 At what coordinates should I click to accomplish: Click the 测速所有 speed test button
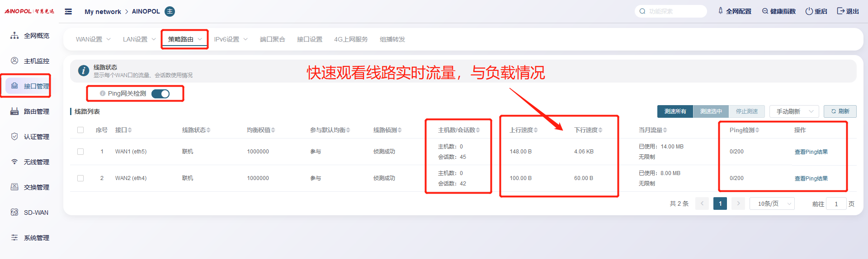coord(675,111)
